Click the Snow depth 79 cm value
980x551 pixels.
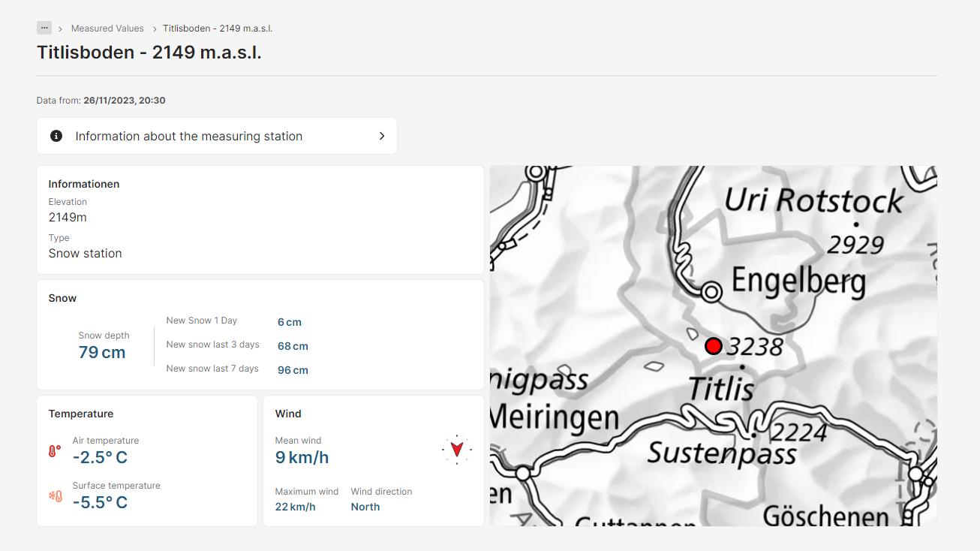point(102,353)
